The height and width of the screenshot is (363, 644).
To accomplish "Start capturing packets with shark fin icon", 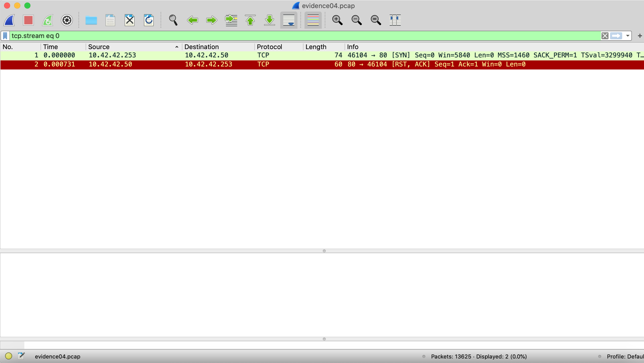I will click(x=9, y=20).
